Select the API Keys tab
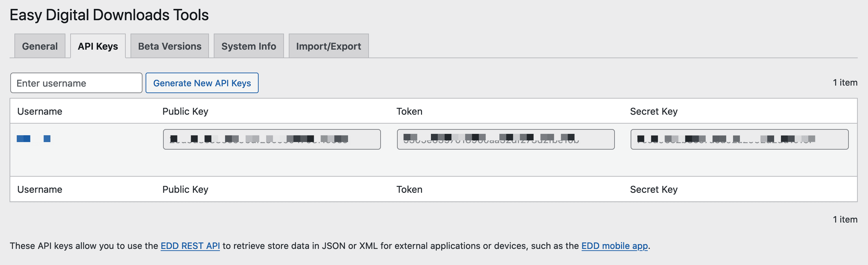This screenshot has height=265, width=868. pos(98,46)
